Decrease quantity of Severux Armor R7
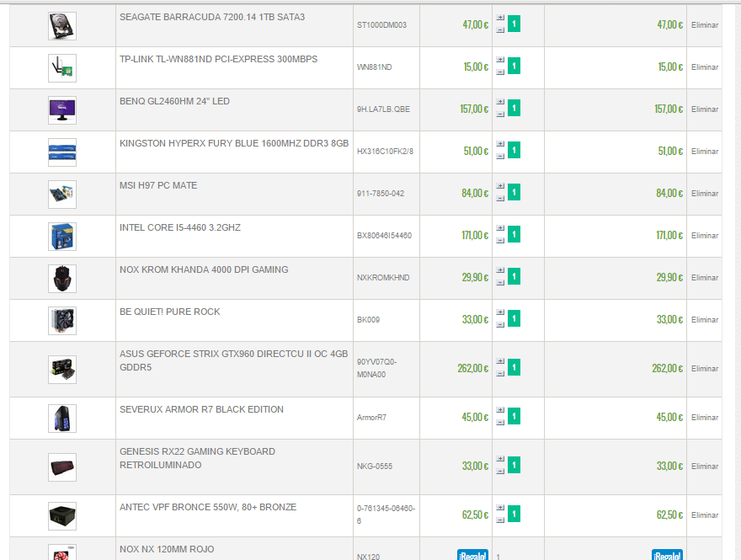 tap(500, 423)
